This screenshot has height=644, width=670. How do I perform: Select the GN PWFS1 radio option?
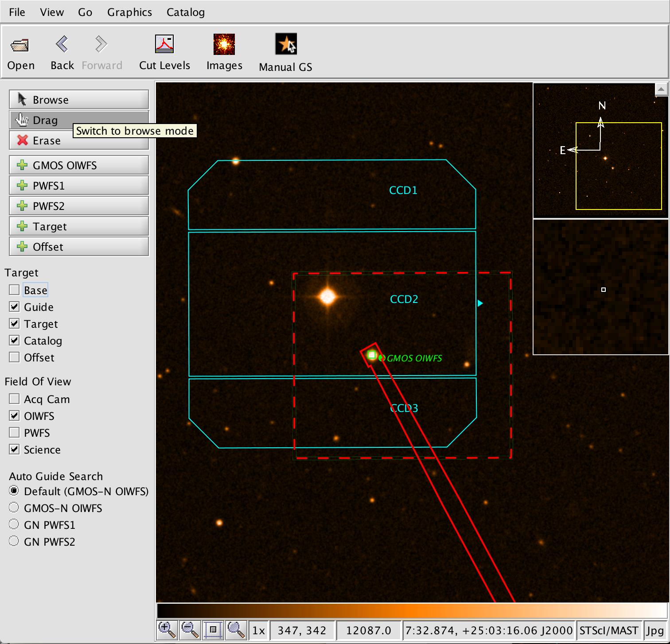tap(14, 524)
